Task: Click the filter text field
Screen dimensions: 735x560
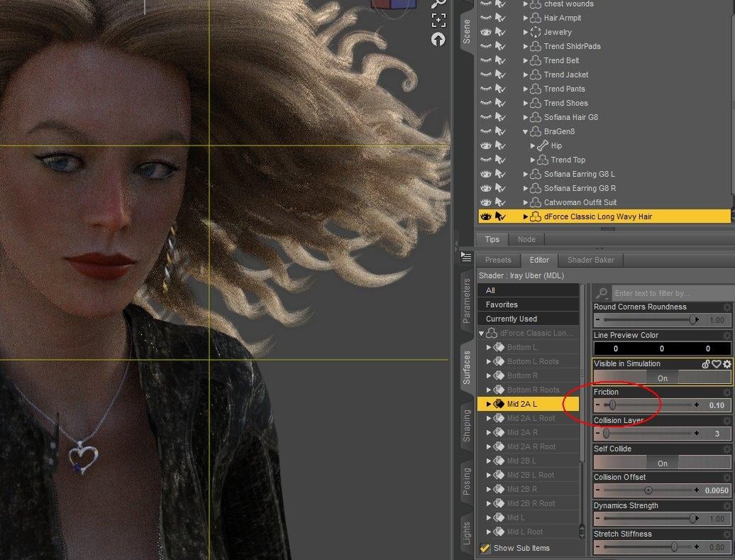Action: (x=672, y=293)
